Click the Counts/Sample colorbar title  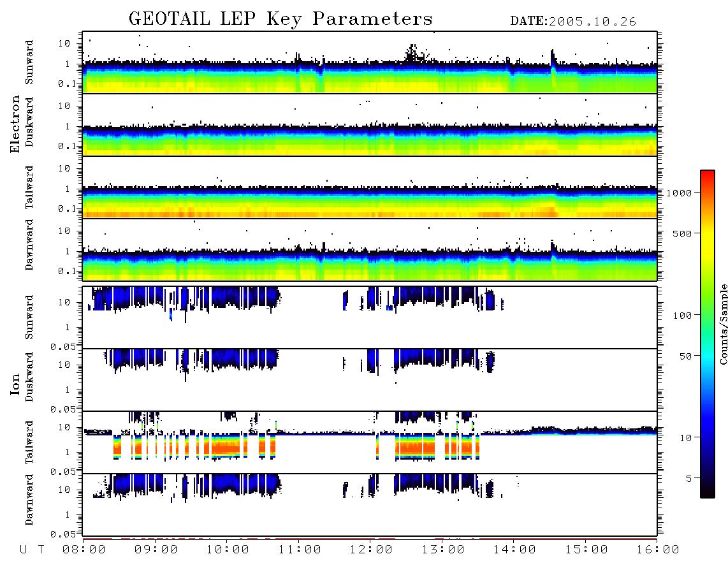click(723, 324)
